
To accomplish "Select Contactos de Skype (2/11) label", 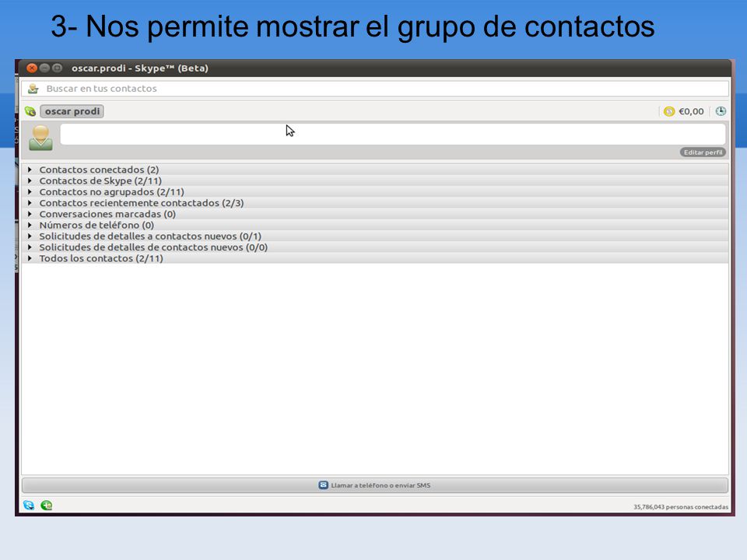I will click(100, 180).
